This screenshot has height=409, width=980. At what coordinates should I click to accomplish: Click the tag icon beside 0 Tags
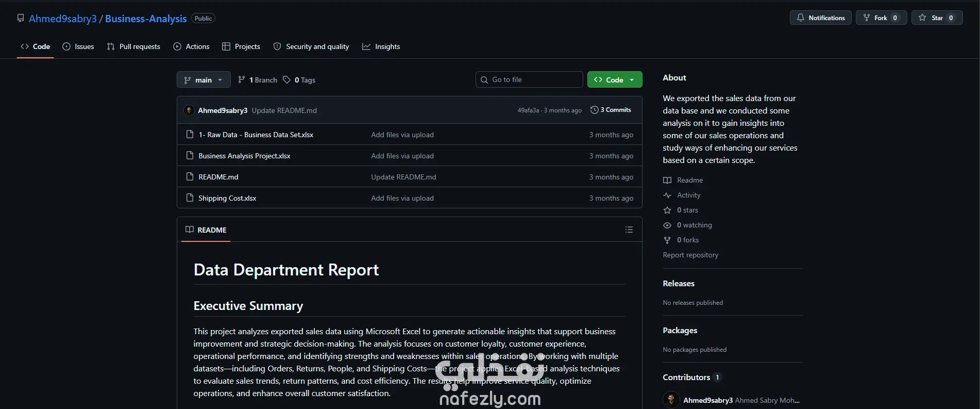click(287, 80)
